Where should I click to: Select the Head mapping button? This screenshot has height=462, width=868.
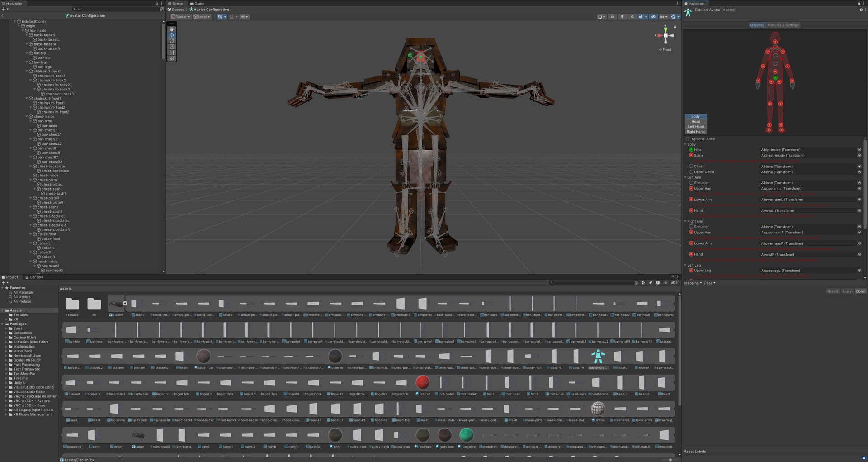(695, 122)
